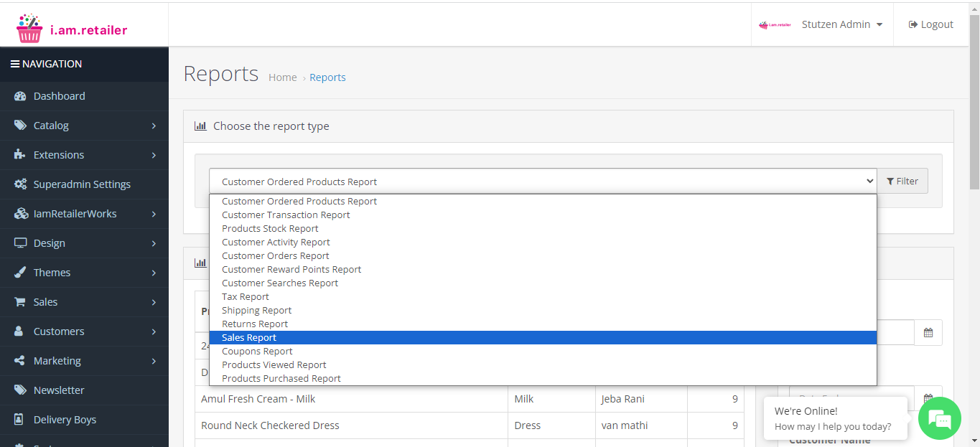Expand the Catalog menu chevron
The height and width of the screenshot is (447, 980).
[x=154, y=126]
